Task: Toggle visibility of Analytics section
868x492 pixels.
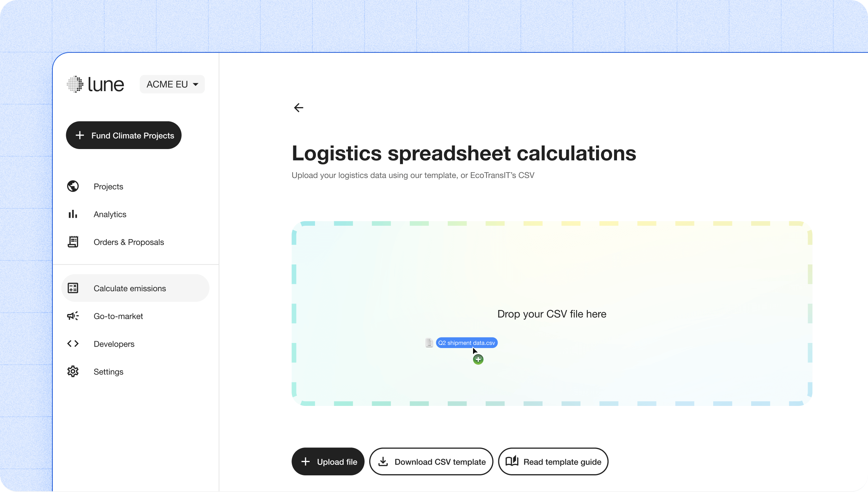Action: pyautogui.click(x=110, y=213)
